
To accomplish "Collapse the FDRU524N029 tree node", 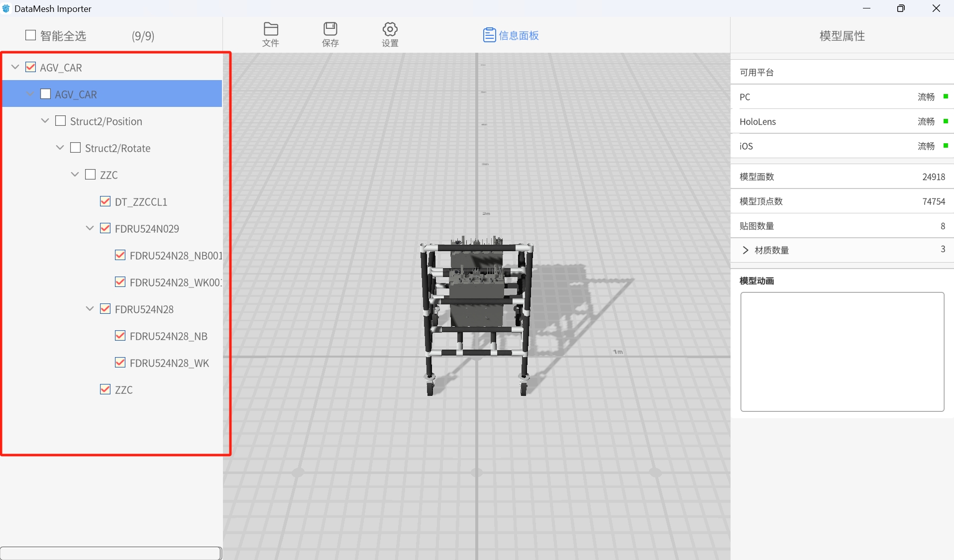I will (90, 228).
